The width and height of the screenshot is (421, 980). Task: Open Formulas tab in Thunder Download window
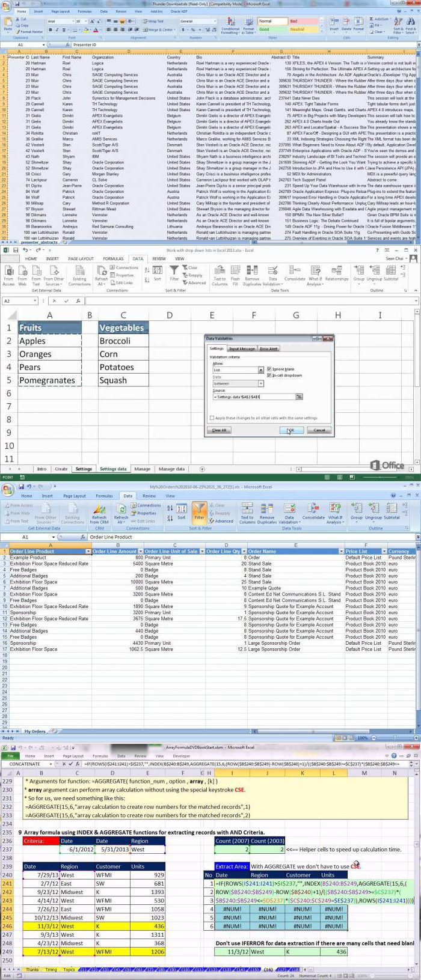(85, 11)
